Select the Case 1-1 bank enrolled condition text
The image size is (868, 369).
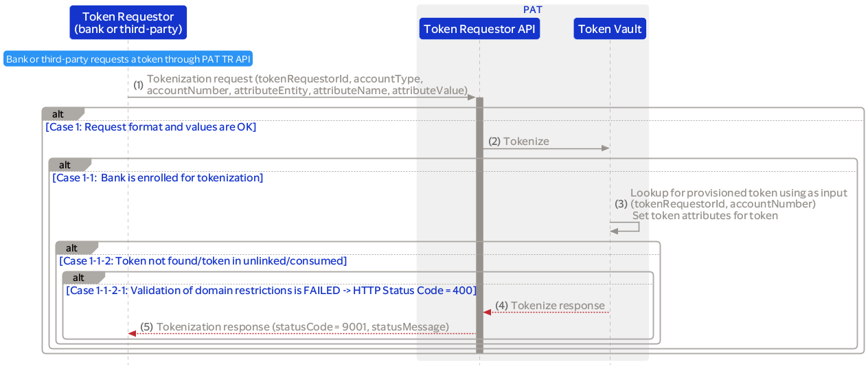click(157, 178)
